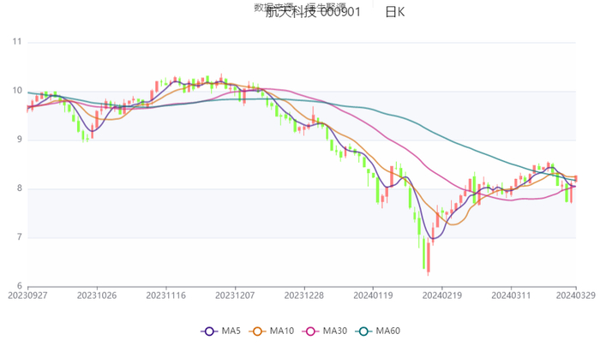Screen dimensions: 600x364
Task: Select the 日K label
Action: [394, 12]
